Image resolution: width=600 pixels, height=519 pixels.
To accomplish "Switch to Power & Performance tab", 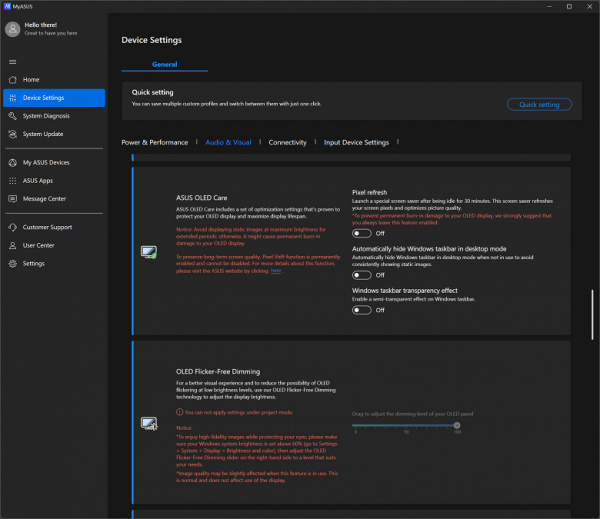I will [154, 143].
